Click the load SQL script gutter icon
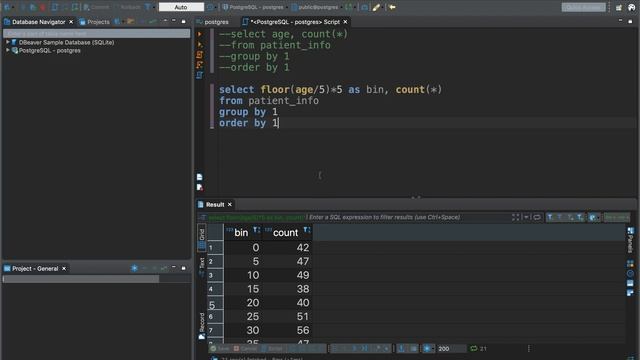This screenshot has width=640, height=360. [x=200, y=75]
